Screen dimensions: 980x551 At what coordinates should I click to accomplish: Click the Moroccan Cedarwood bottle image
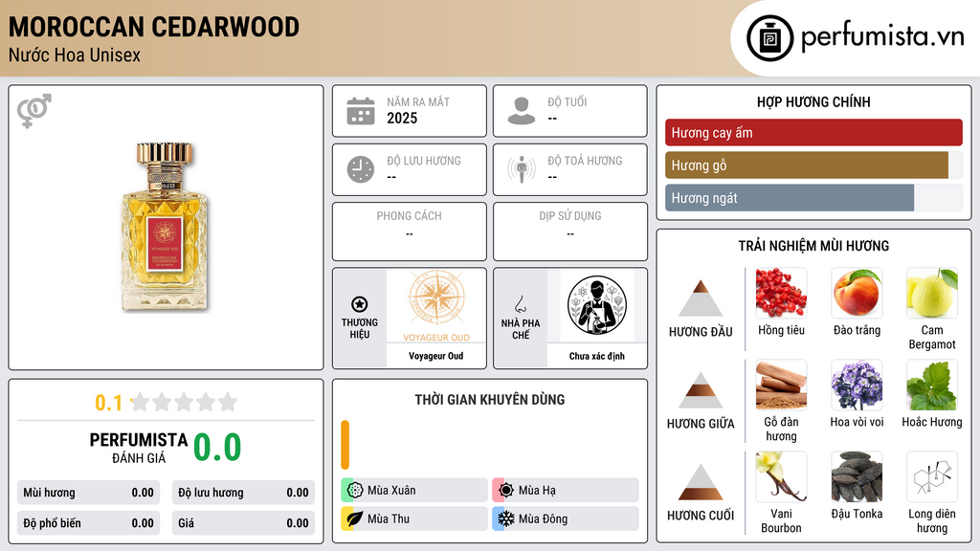pos(165,226)
